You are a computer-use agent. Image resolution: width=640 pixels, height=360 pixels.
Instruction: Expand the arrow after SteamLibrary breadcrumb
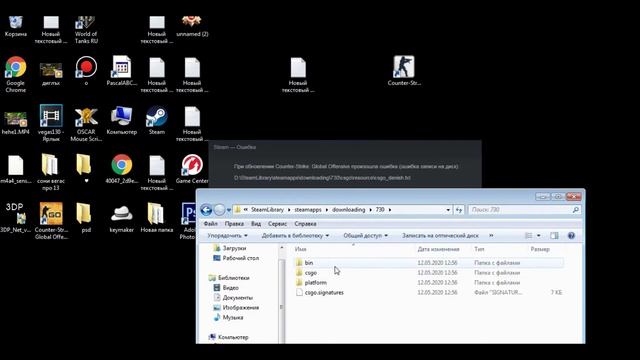coord(289,210)
